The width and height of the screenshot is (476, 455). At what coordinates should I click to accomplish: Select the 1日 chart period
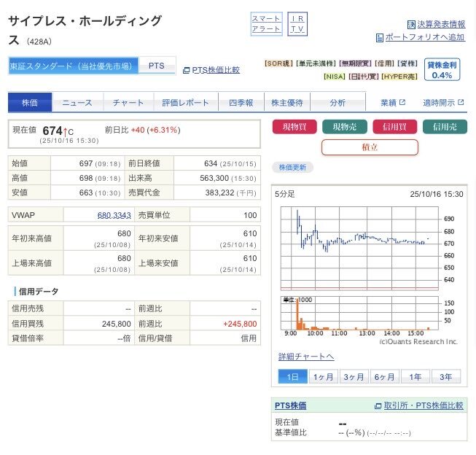click(x=292, y=377)
